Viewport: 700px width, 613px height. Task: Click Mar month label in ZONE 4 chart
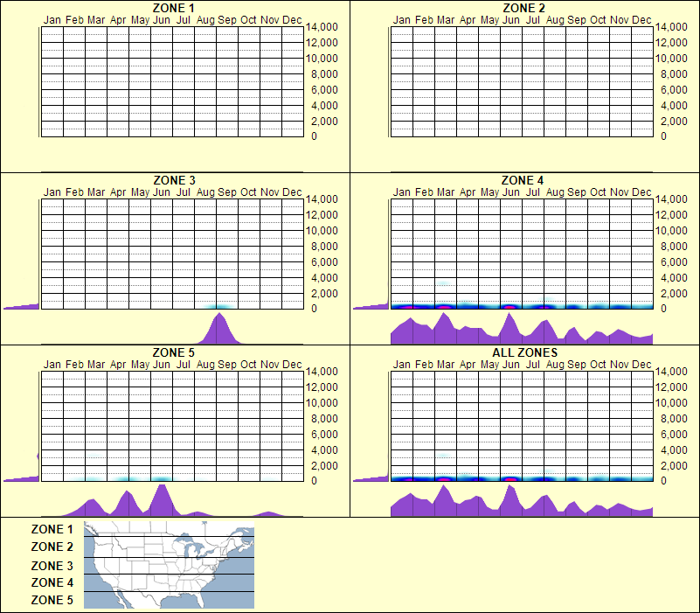(x=446, y=192)
